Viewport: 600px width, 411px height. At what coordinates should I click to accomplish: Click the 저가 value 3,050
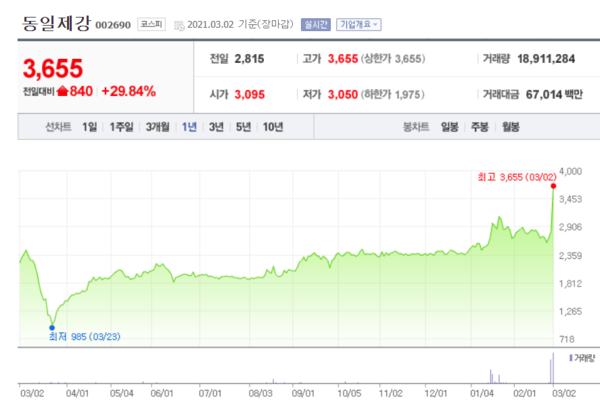tap(343, 95)
